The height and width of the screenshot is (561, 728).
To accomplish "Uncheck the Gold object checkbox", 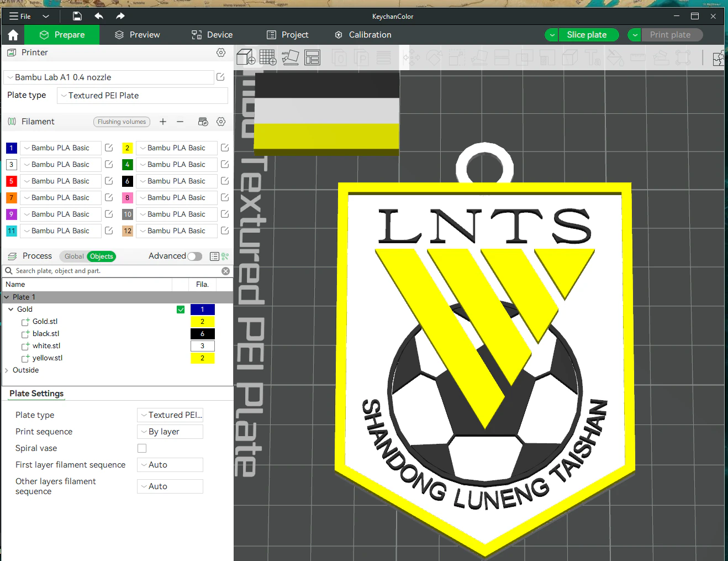I will coord(181,309).
